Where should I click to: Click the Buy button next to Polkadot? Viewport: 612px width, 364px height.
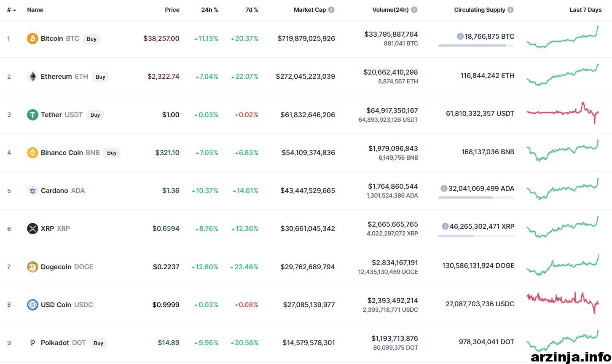(x=98, y=343)
